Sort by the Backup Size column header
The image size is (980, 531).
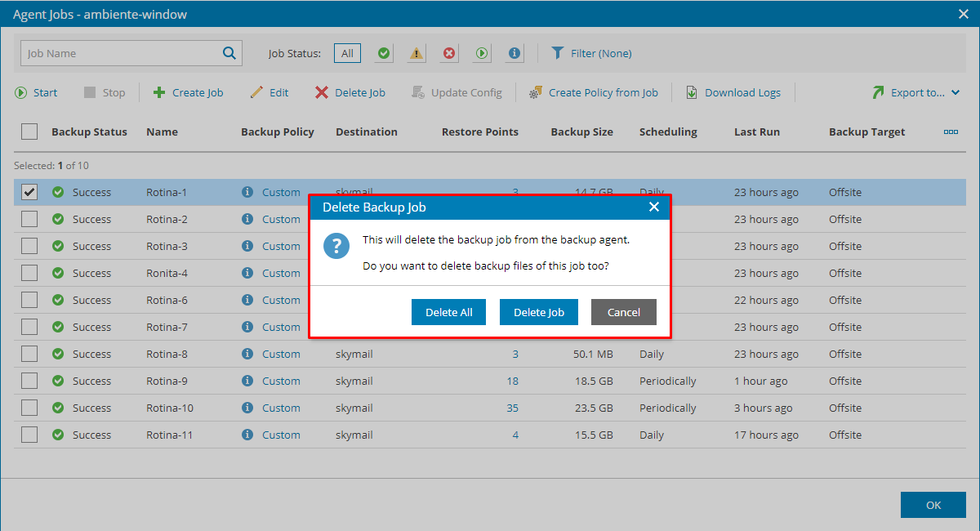coord(581,132)
